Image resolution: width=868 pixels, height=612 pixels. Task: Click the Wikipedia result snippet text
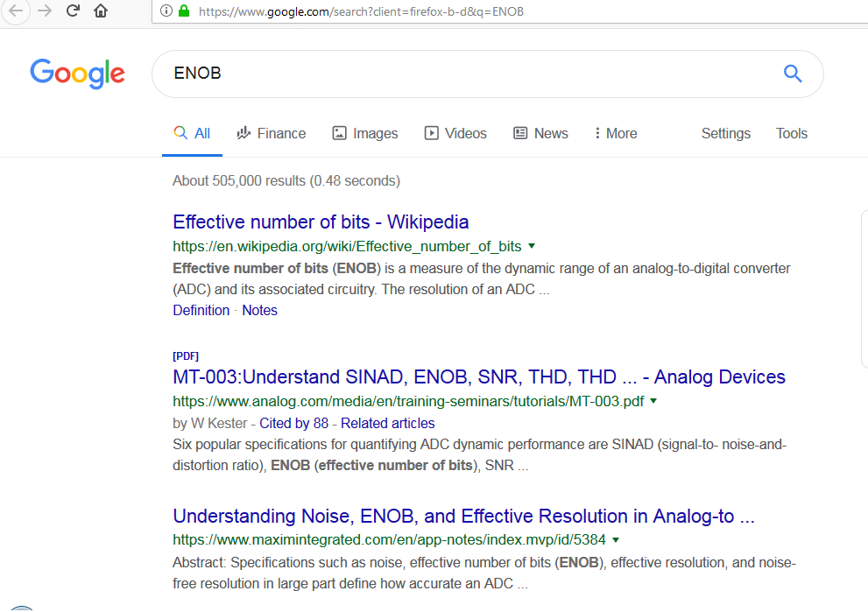[482, 279]
